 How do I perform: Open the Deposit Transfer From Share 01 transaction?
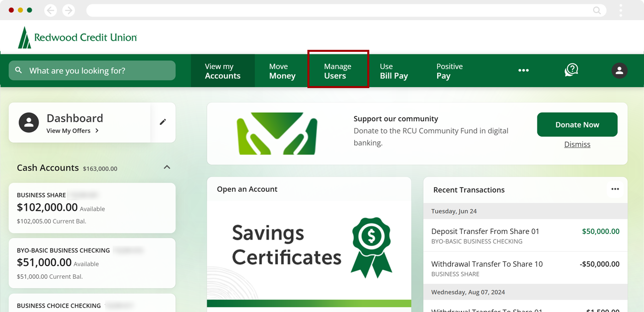(x=525, y=236)
